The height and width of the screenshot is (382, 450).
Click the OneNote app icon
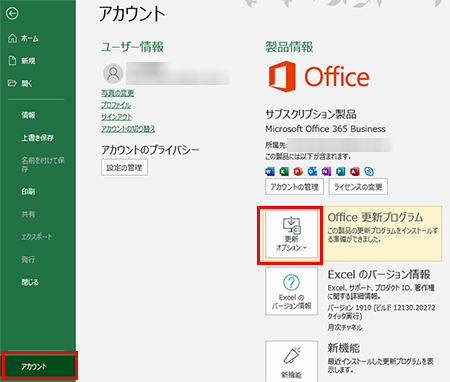(326, 171)
